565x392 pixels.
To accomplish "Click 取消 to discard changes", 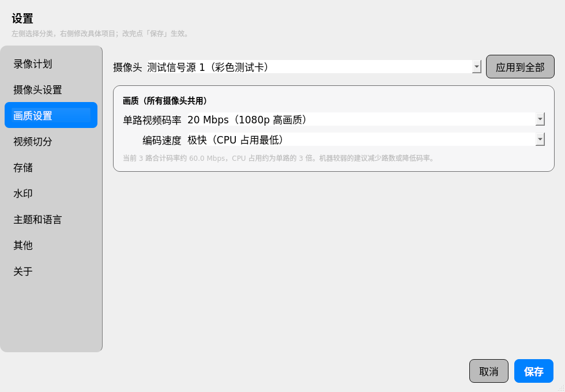I will pos(489,371).
